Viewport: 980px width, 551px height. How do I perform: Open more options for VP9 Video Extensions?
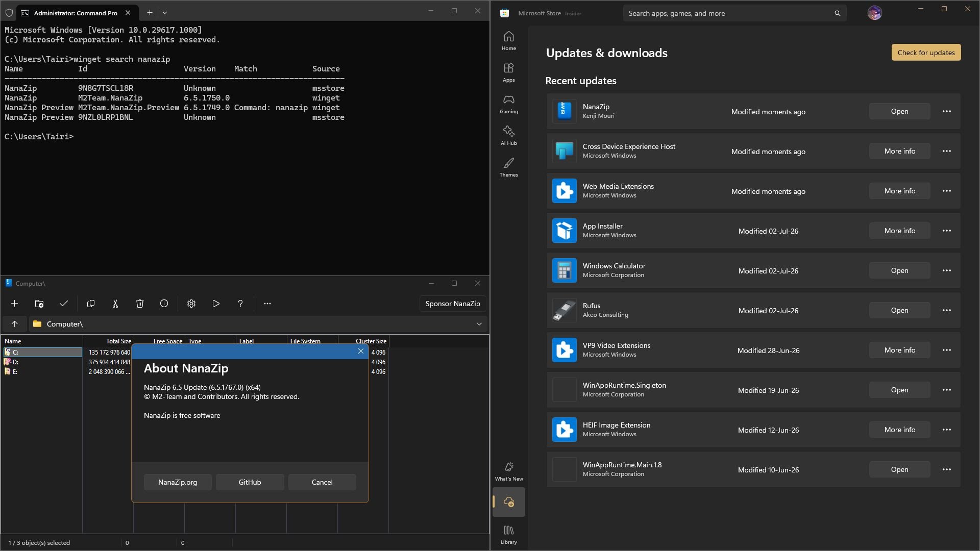[x=947, y=350]
